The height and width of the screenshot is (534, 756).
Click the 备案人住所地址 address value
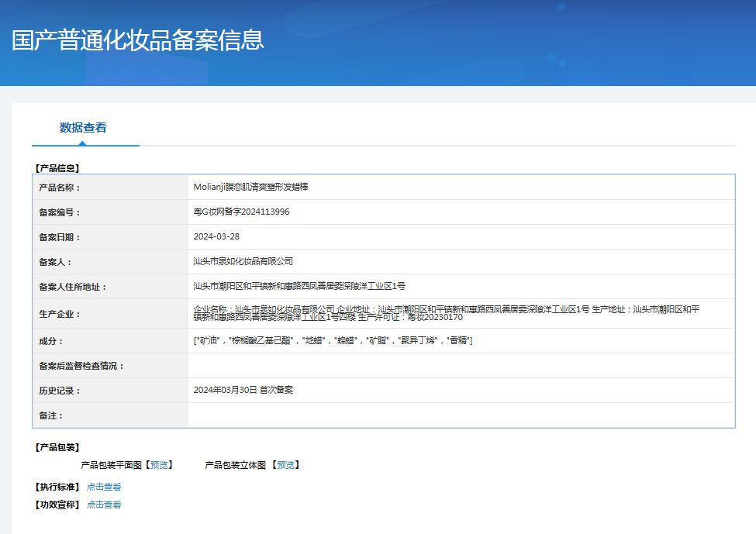tap(299, 286)
